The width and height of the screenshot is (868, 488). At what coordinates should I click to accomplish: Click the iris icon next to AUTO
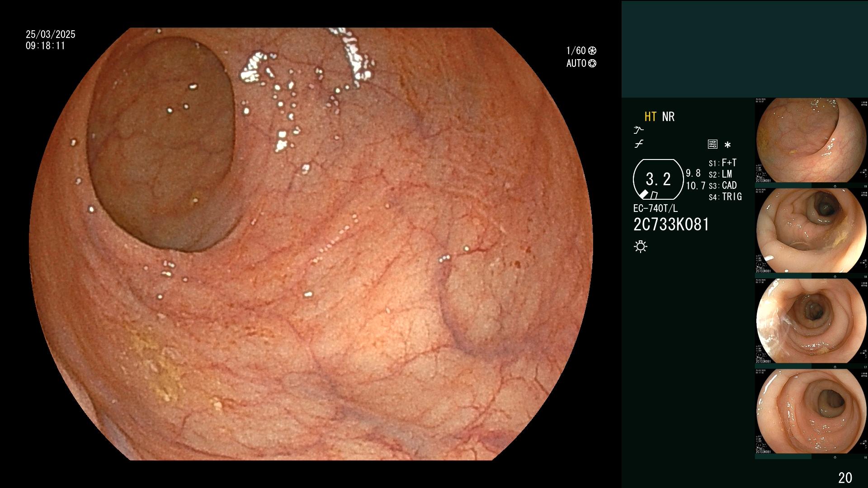(x=592, y=63)
